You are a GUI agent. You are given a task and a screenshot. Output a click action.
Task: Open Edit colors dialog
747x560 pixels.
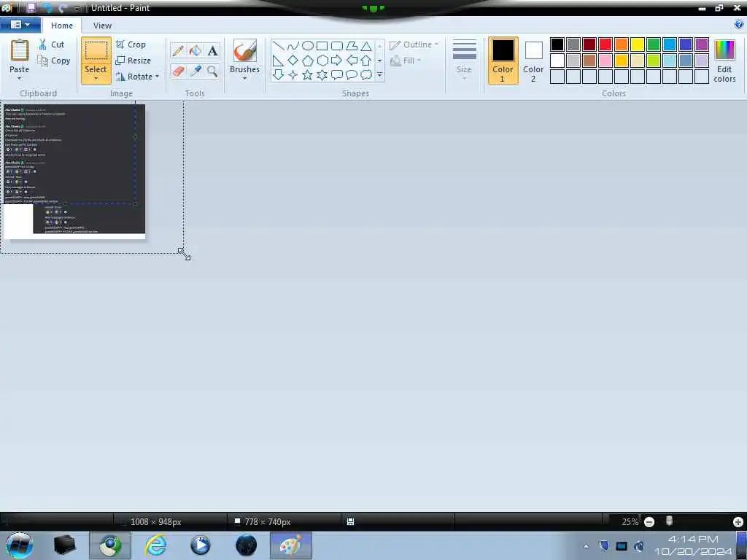coord(724,61)
